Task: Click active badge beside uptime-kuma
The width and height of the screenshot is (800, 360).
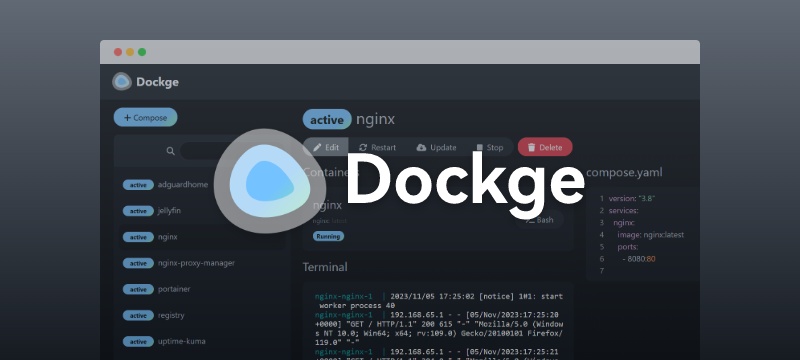Action: tap(138, 342)
